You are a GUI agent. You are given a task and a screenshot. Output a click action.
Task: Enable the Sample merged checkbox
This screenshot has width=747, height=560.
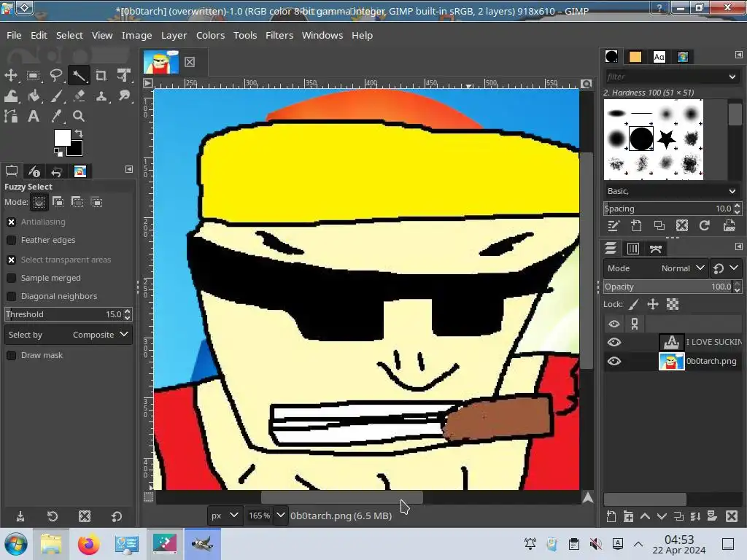(x=12, y=278)
